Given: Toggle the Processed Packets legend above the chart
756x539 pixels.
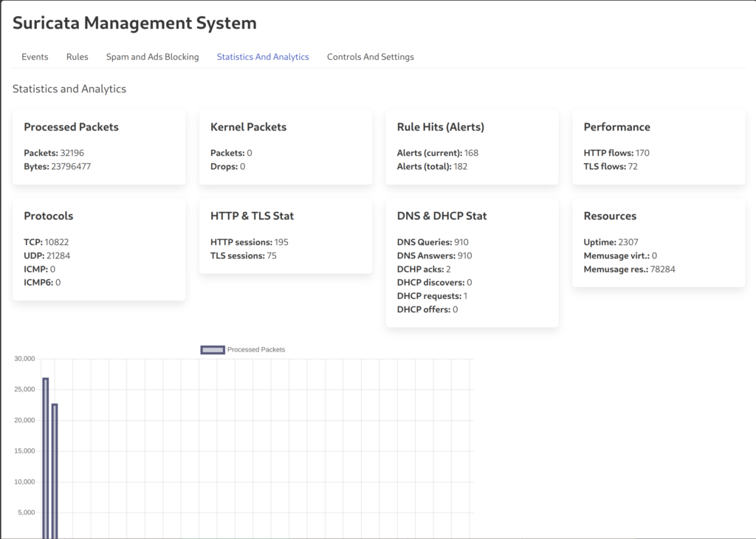Looking at the screenshot, I should 242,349.
